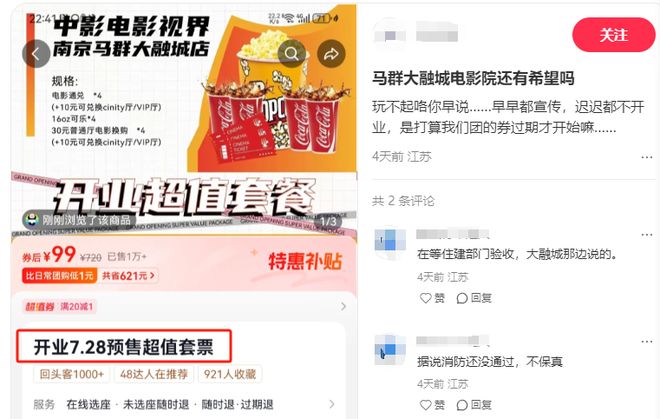Tap the back arrow on the product image
Viewport: 660px width, 419px height.
(x=36, y=53)
